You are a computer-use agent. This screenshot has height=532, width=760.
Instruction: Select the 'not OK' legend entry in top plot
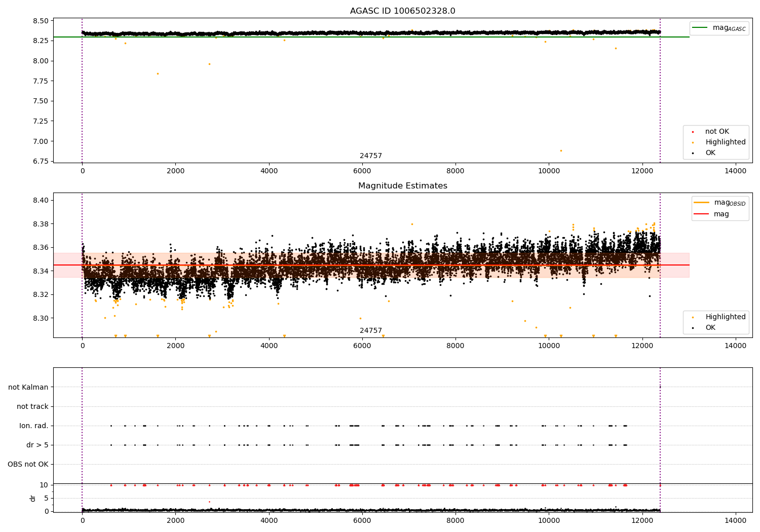click(x=717, y=132)
